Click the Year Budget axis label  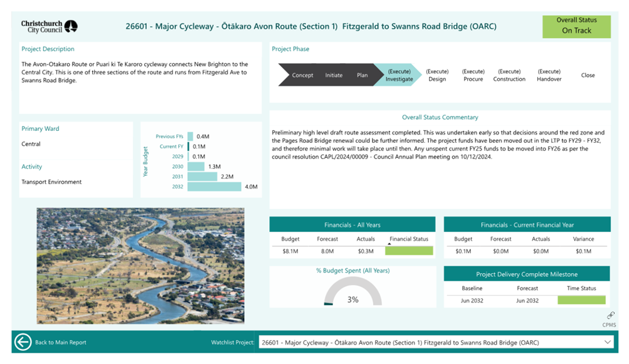click(x=145, y=161)
